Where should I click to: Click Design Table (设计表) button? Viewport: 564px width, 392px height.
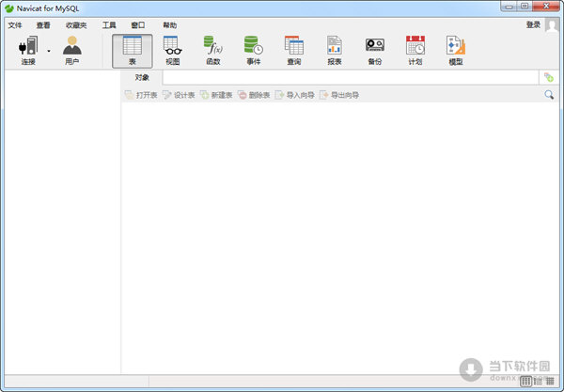pyautogui.click(x=179, y=95)
